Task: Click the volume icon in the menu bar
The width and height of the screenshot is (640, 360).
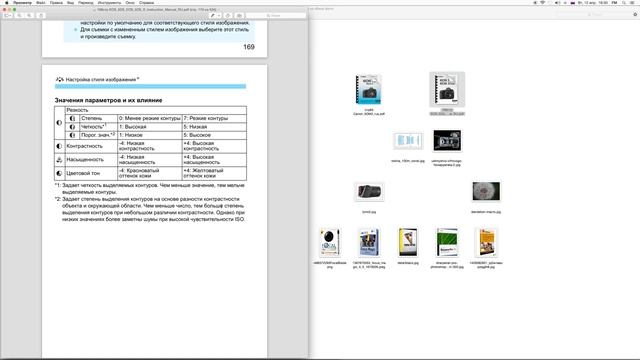Action: click(557, 2)
